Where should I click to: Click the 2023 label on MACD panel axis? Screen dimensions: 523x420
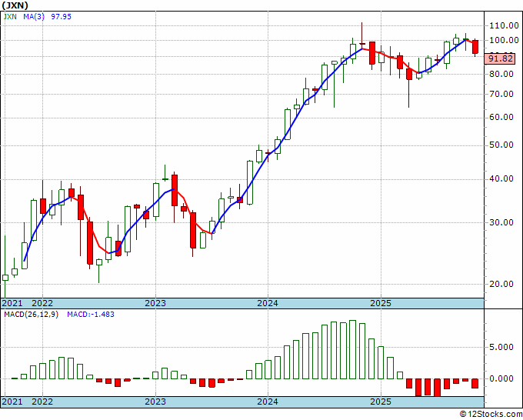155,402
